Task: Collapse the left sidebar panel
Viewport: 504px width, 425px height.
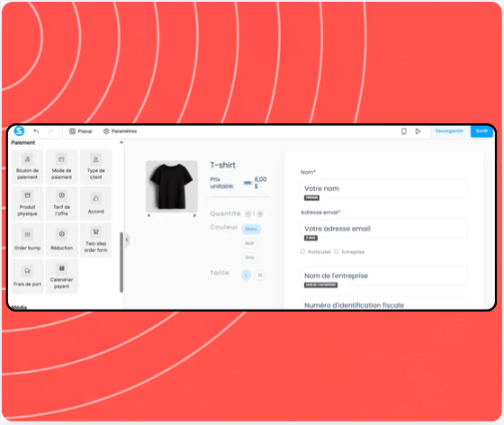Action: tap(127, 240)
